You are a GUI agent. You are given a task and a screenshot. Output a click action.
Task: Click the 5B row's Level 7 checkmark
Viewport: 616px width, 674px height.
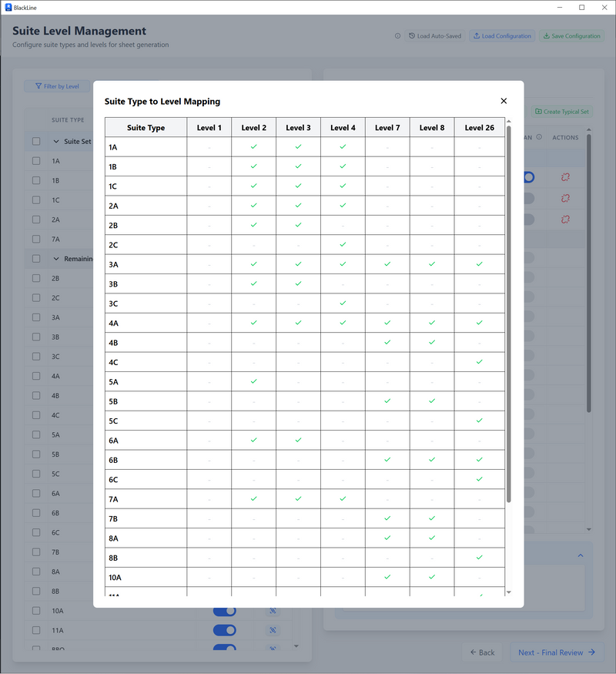click(x=387, y=401)
